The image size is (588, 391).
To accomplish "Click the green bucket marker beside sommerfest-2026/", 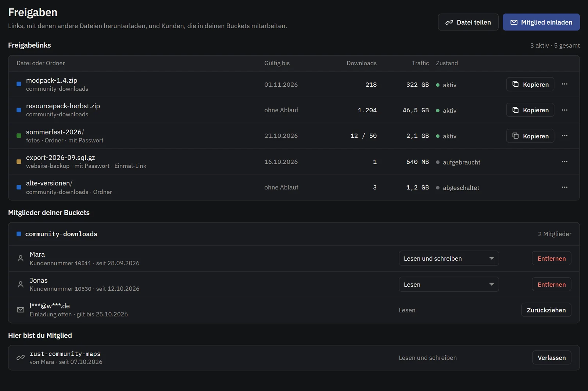I will pos(19,136).
